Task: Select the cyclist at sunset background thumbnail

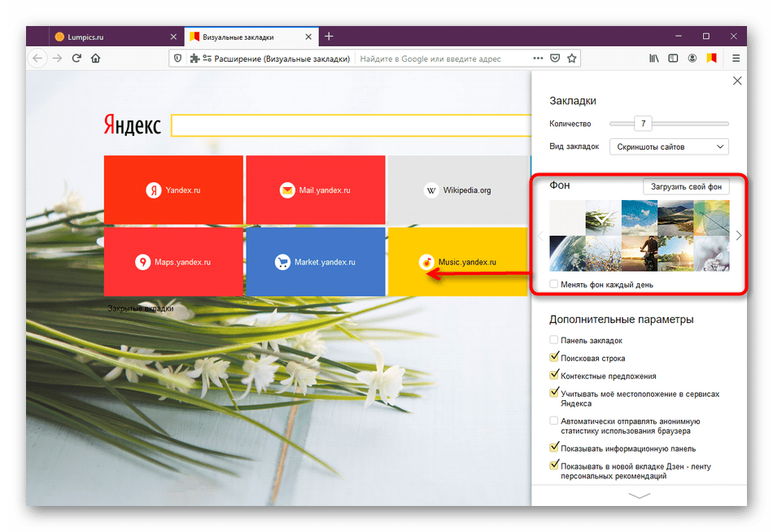Action: pos(640,254)
